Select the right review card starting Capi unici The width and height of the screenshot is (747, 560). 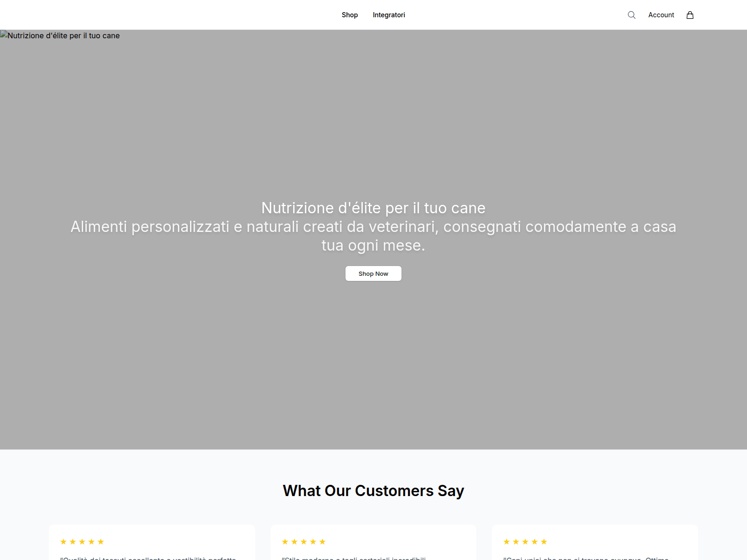(x=586, y=558)
